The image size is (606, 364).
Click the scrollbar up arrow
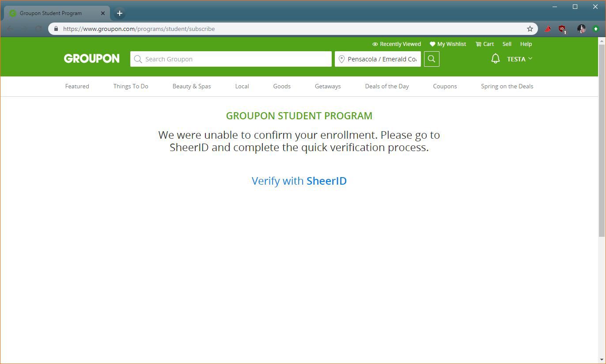point(602,41)
